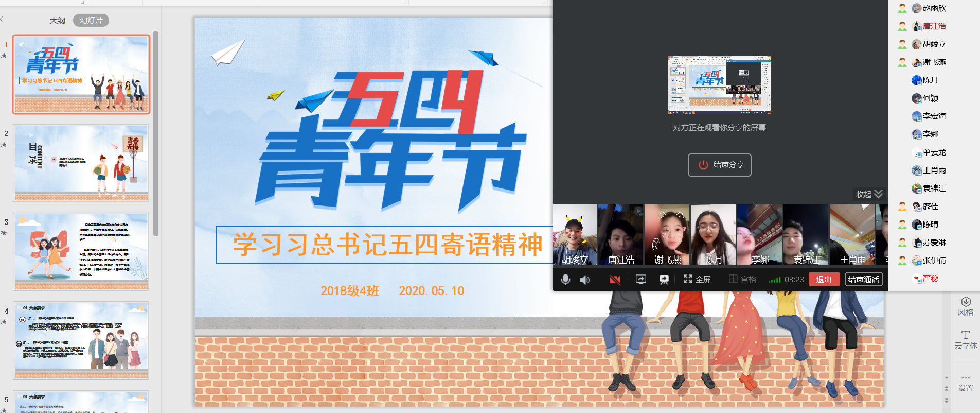Viewport: 980px width, 413px height.
Task: Click the slide scroll down arrow
Action: coord(947,378)
